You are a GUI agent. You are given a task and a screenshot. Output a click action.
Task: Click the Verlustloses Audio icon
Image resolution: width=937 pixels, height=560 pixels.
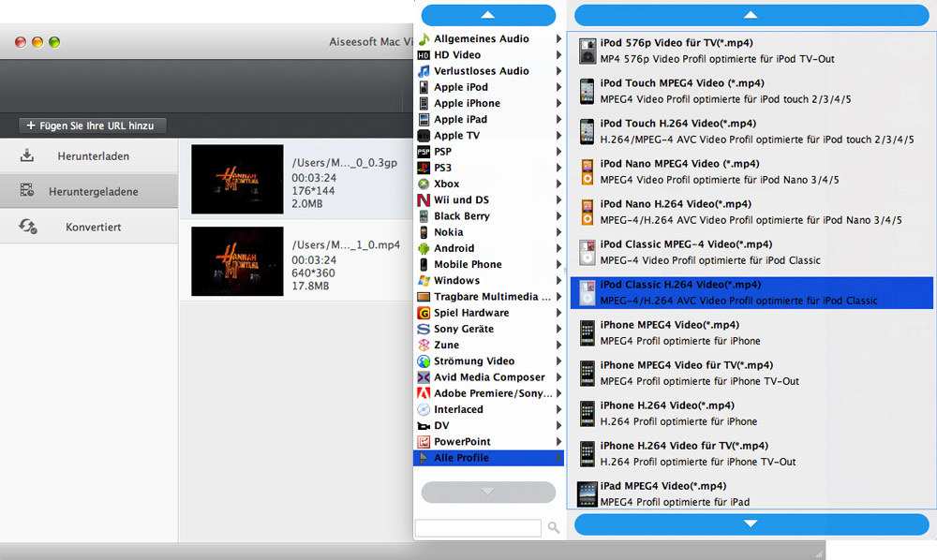tap(424, 71)
